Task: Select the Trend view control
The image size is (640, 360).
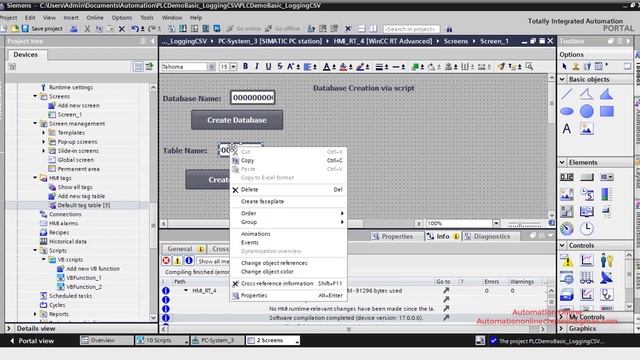Action: (587, 260)
